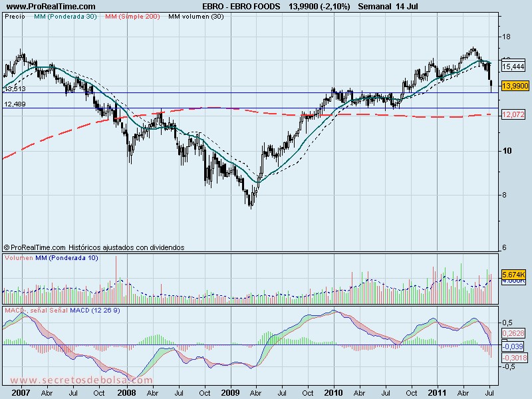
Task: Click the 2008 year label on time axis
Action: (x=126, y=393)
